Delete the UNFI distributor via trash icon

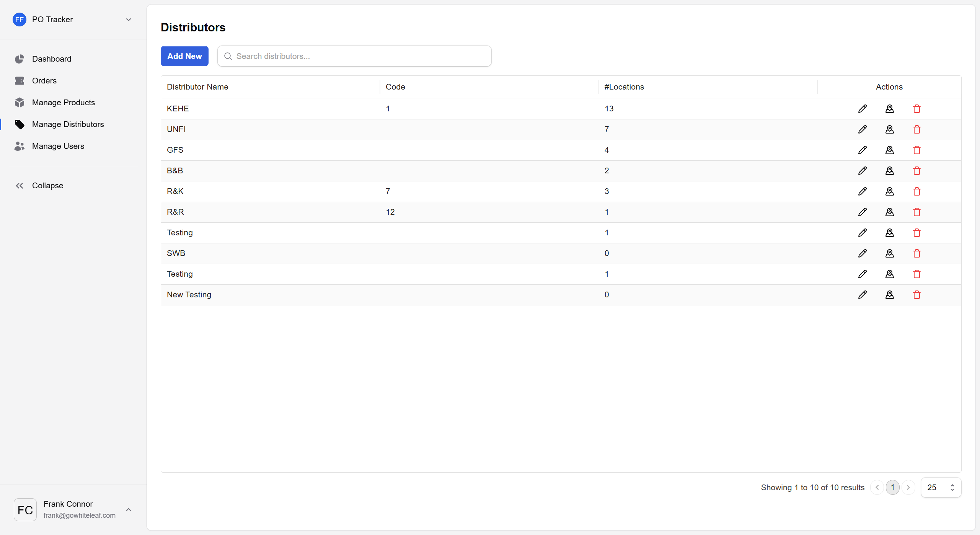[916, 129]
